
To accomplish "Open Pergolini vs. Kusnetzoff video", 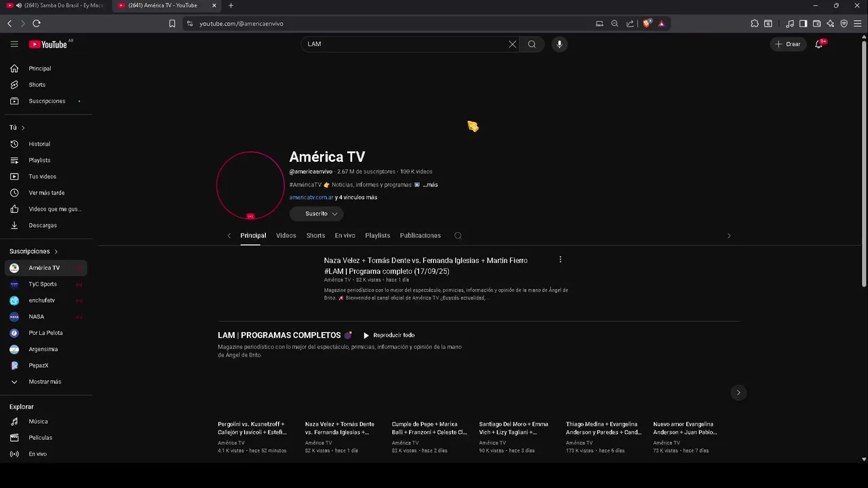I will click(x=252, y=428).
